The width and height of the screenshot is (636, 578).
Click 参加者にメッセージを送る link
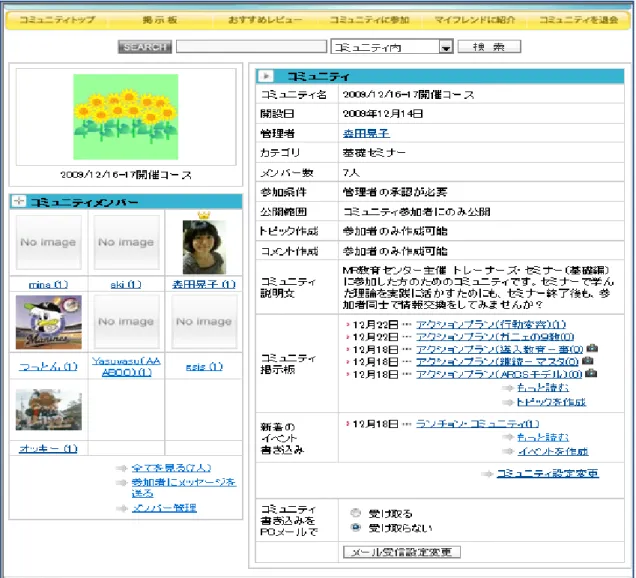(184, 488)
